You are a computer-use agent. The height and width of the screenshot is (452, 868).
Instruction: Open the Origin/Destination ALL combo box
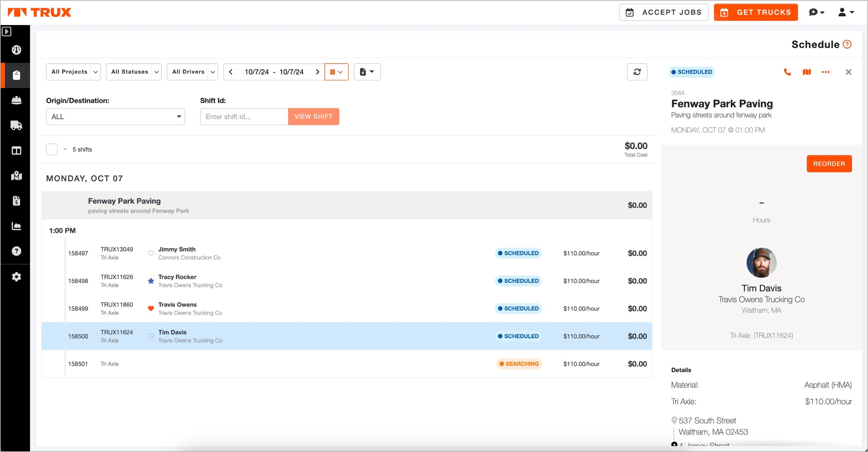116,117
